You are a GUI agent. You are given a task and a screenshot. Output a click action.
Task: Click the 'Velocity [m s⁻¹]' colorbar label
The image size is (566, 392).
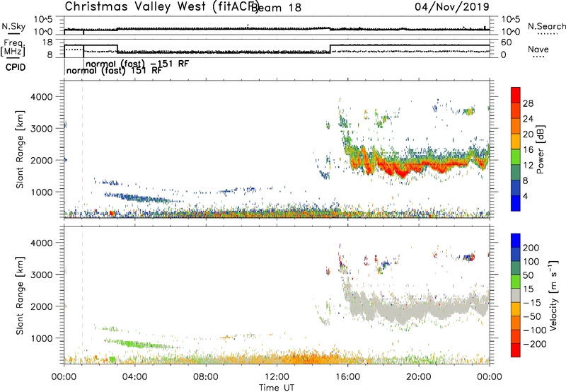pyautogui.click(x=553, y=295)
